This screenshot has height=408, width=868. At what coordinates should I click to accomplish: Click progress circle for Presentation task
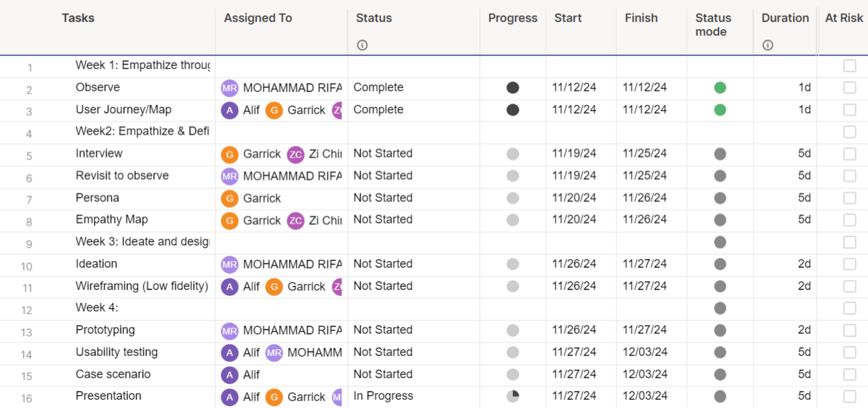point(513,396)
